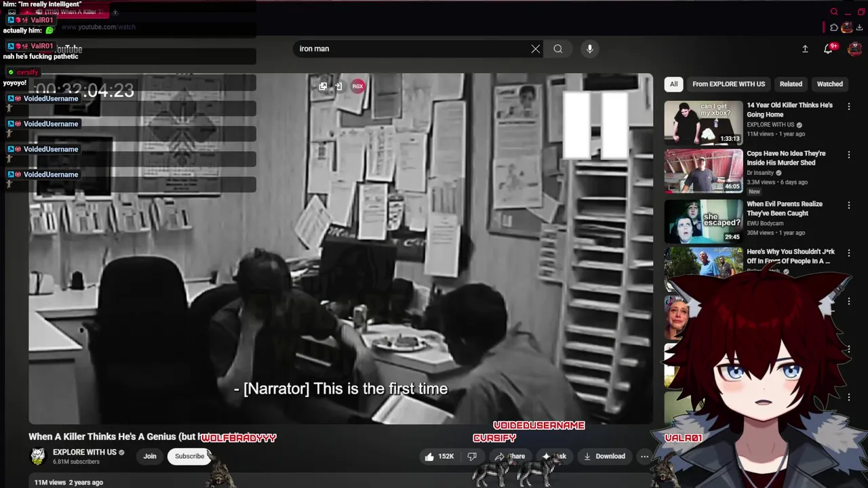Click the 46:05 murder shed thumbnail
868x488 pixels.
click(703, 171)
